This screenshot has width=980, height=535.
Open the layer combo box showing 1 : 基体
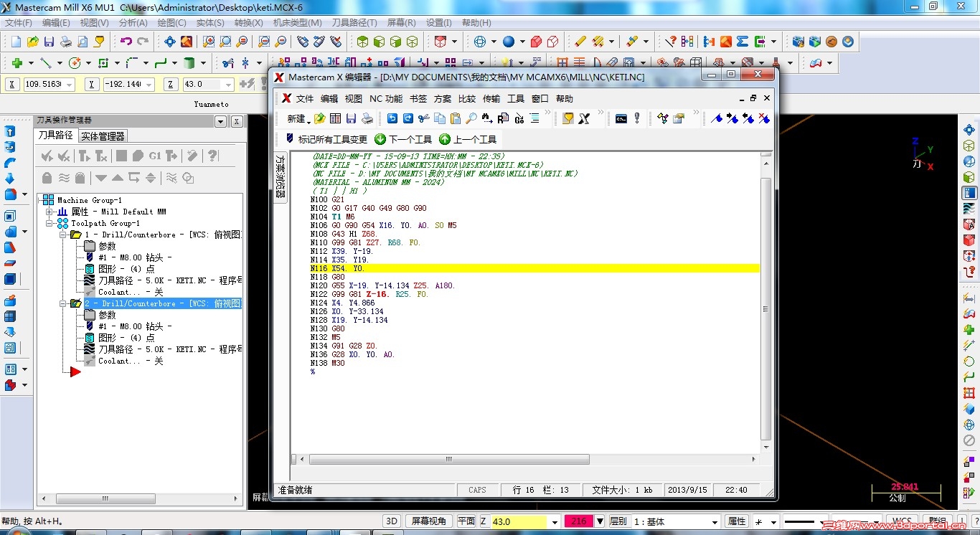coord(676,521)
